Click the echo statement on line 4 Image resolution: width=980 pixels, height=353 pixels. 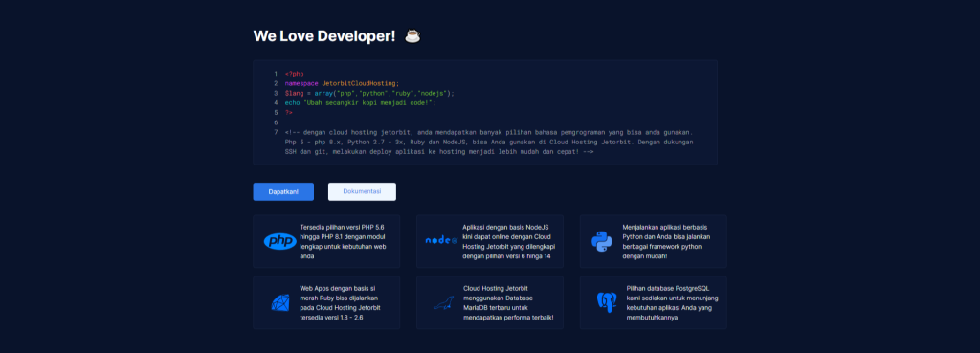pos(360,102)
